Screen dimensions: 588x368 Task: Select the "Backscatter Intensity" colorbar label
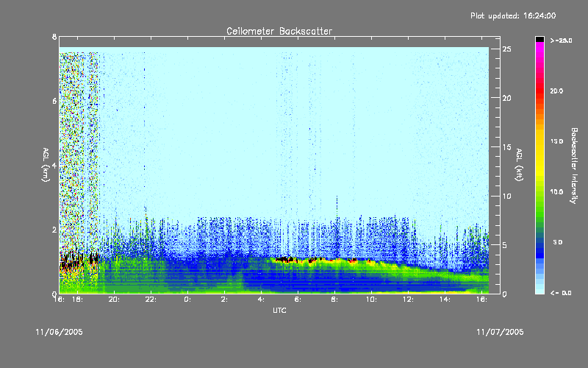click(574, 166)
